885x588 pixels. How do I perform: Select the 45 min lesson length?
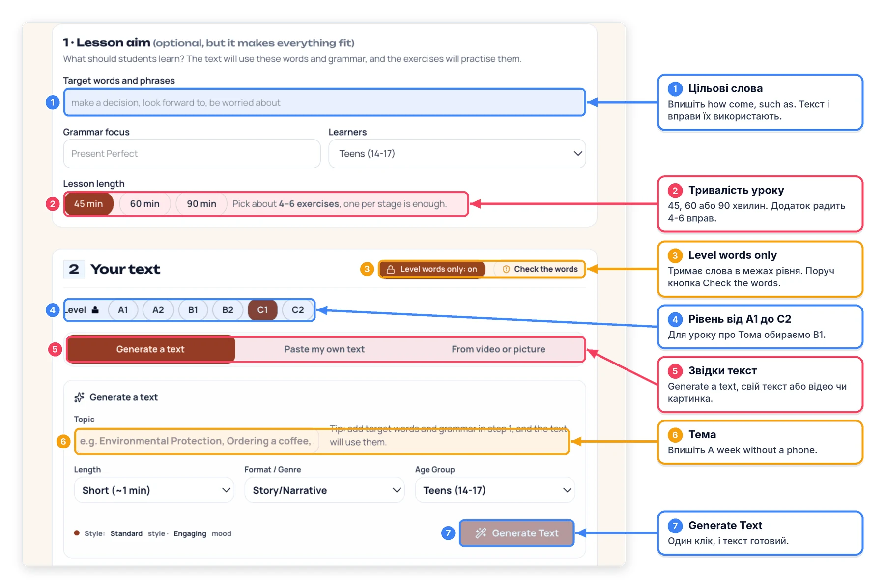(x=88, y=204)
